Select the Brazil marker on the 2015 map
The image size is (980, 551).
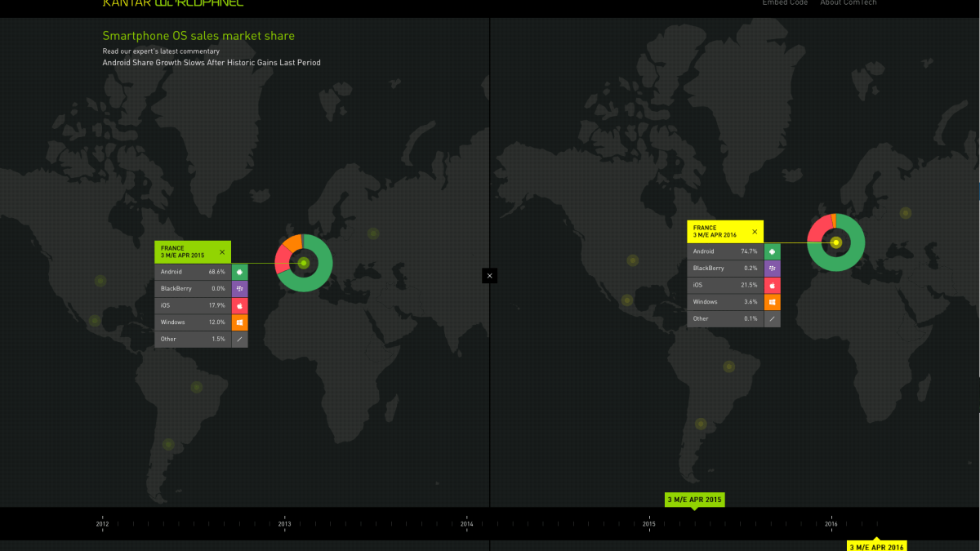tap(196, 387)
